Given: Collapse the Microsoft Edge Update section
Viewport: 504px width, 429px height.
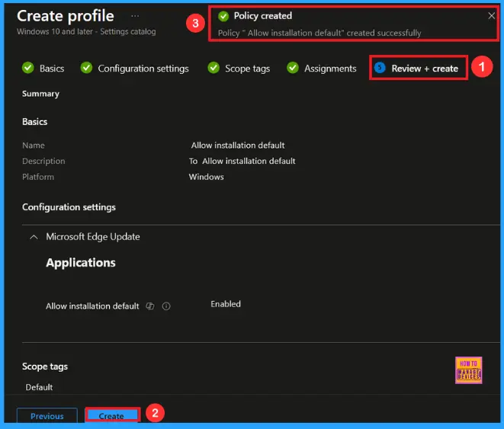Looking at the screenshot, I should (34, 237).
